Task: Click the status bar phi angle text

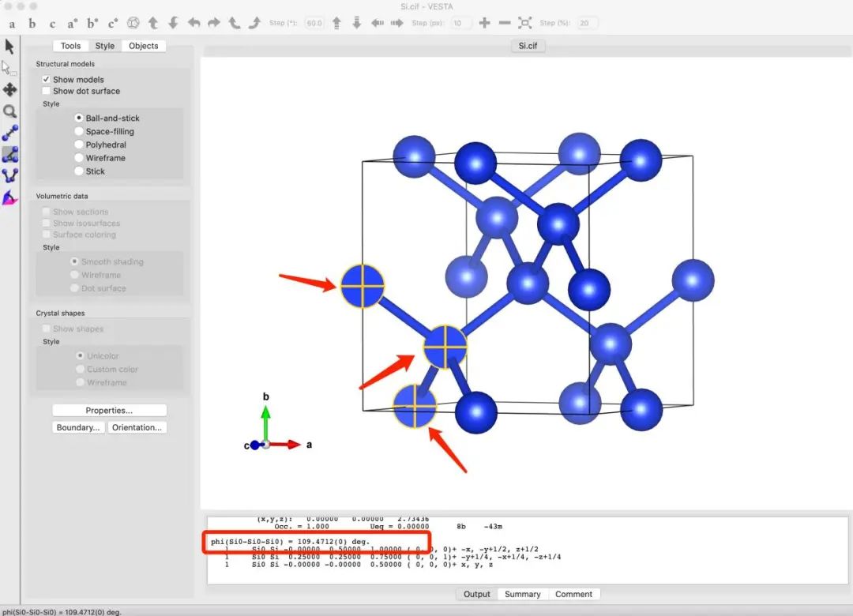Action: point(62,611)
